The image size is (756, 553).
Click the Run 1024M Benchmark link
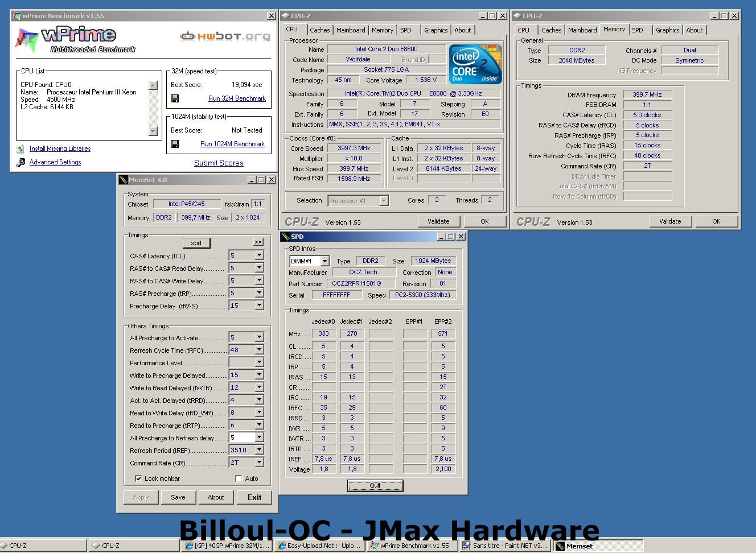coord(232,144)
